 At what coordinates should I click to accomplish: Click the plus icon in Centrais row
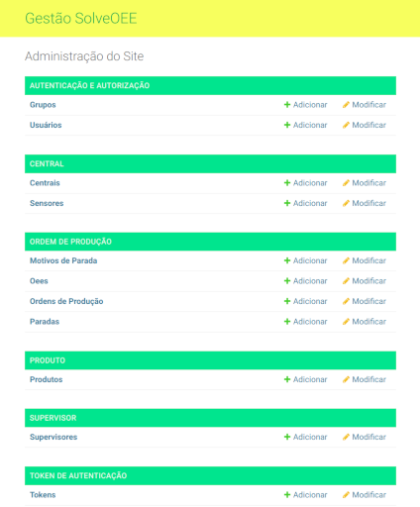tap(287, 183)
